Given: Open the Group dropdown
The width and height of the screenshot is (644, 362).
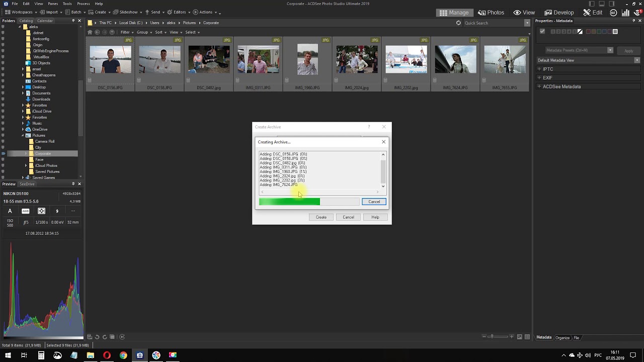Looking at the screenshot, I should click(x=143, y=32).
